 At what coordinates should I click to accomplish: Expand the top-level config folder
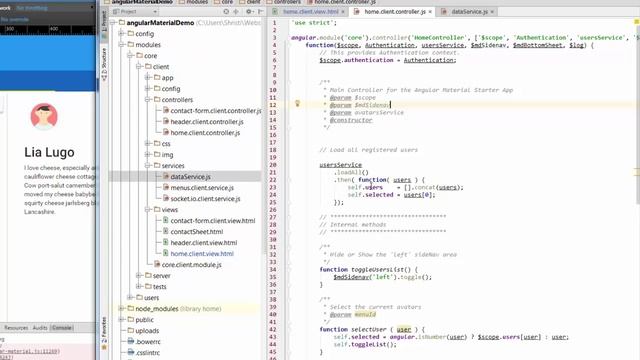click(122, 34)
